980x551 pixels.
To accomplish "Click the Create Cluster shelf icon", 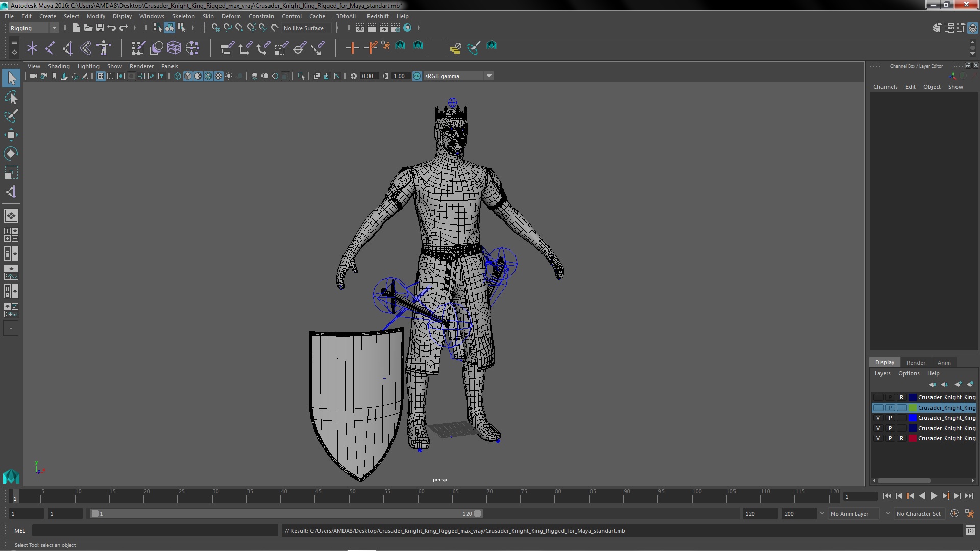I will [192, 48].
